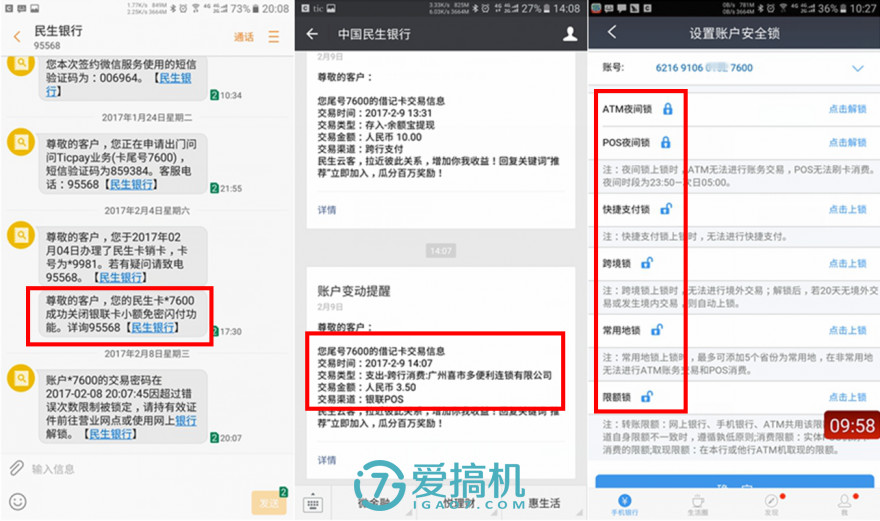Open the 账户变动提醒 card title
The height and width of the screenshot is (521, 880).
point(354,291)
